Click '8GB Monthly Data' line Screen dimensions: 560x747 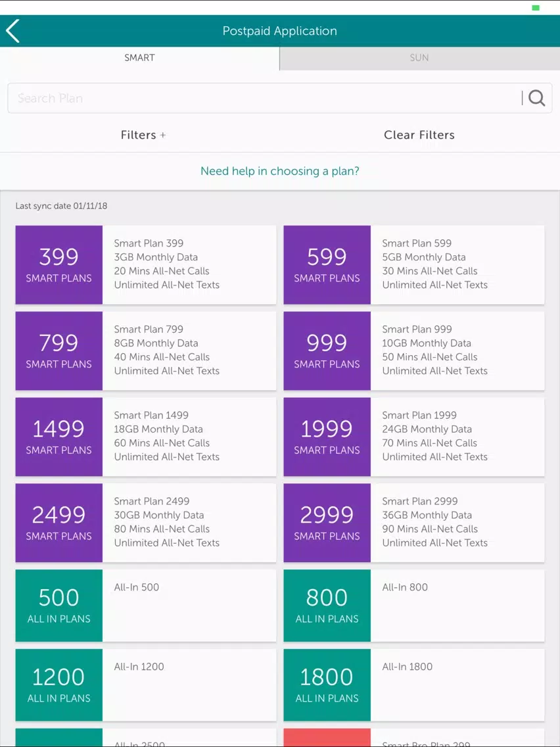coord(156,343)
